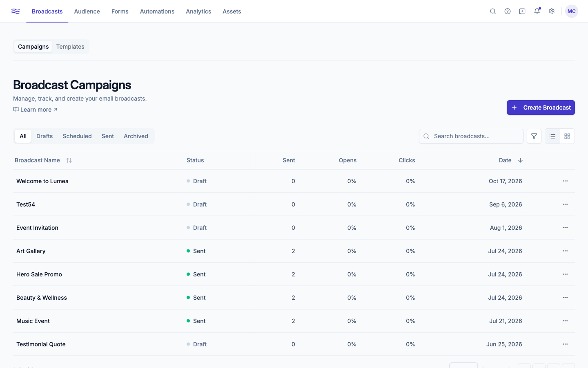Open row actions for Music Event
Screen dimensions: 588x368
pos(565,321)
